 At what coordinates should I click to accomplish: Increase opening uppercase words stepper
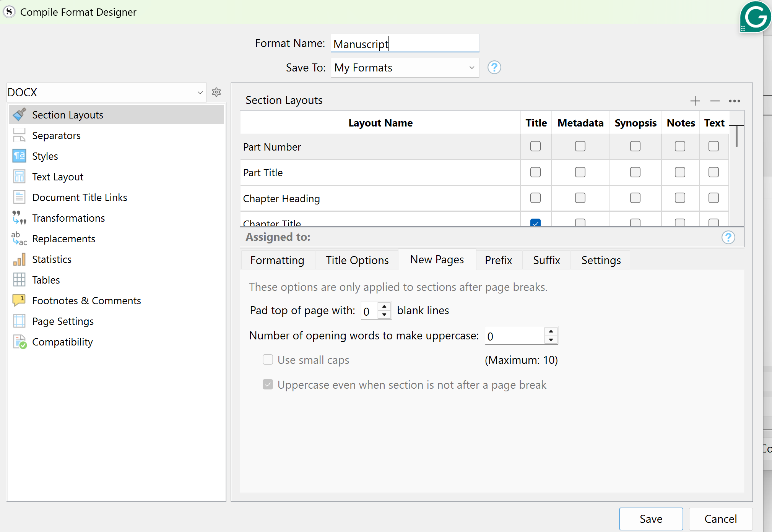551,331
